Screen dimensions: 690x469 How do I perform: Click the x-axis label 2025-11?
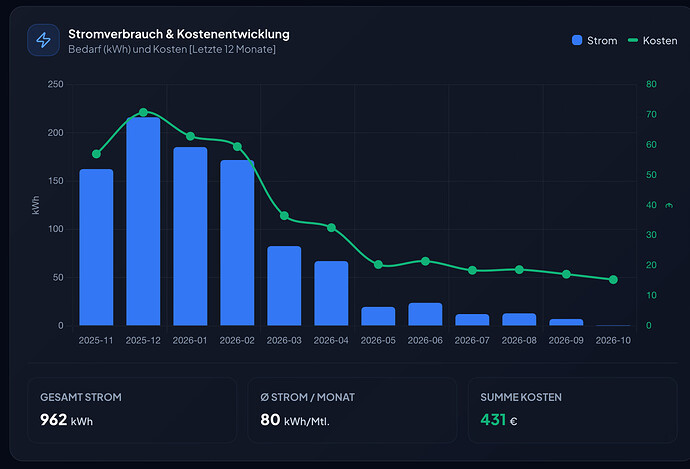[96, 341]
